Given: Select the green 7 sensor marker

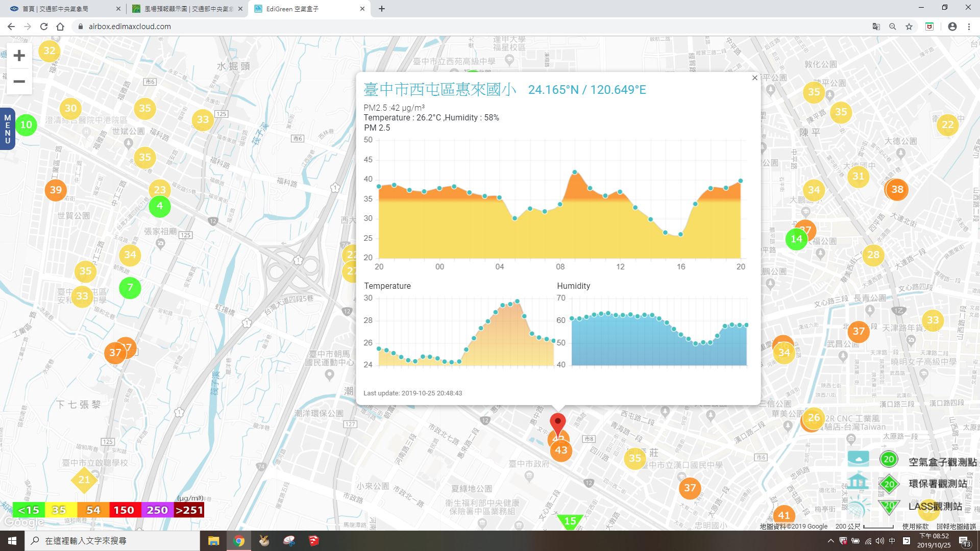Looking at the screenshot, I should click(130, 288).
